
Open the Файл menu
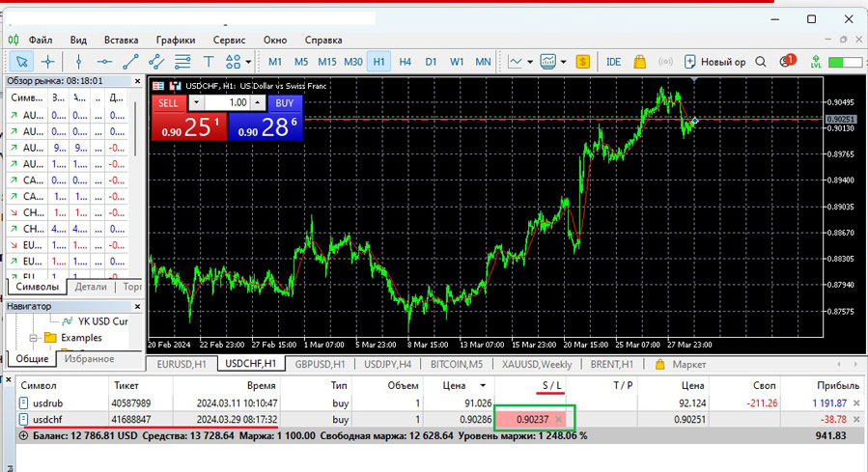tap(41, 40)
